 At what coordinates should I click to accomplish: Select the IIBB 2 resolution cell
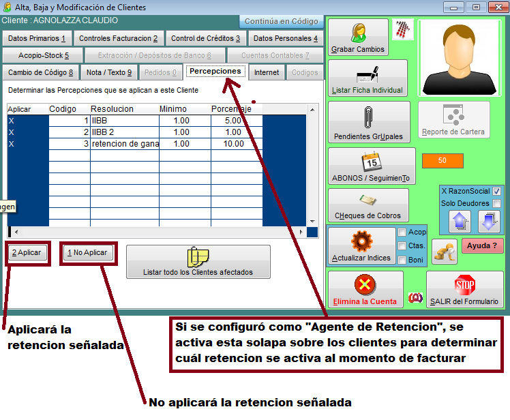point(125,132)
